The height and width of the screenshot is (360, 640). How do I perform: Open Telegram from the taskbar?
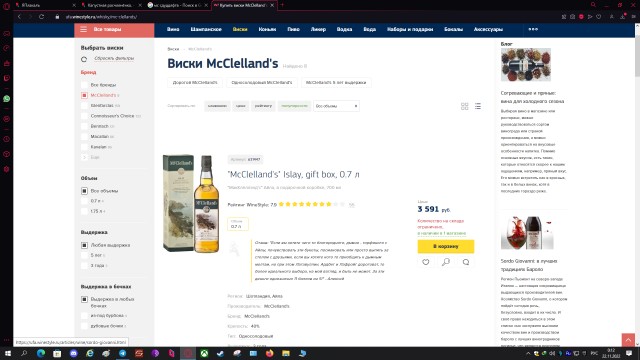coord(122,353)
